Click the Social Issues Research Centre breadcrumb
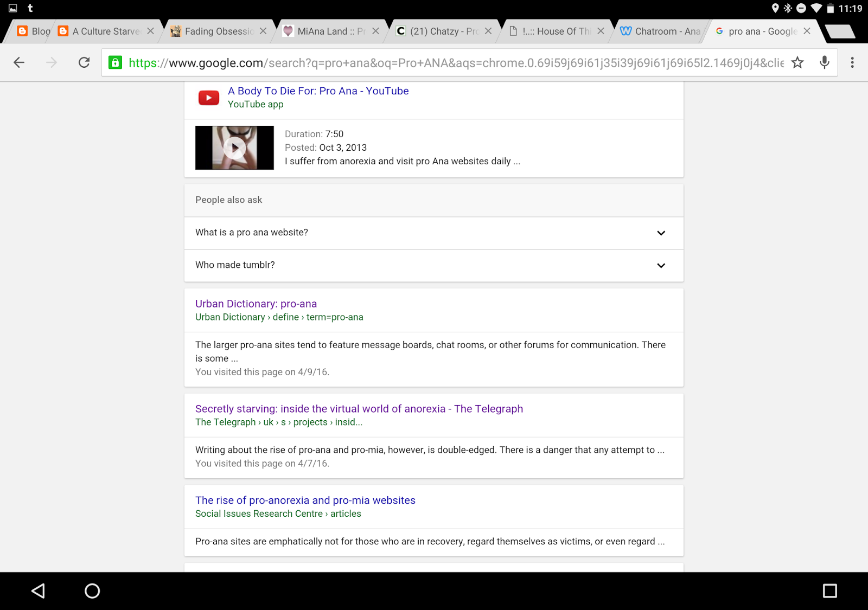The width and height of the screenshot is (868, 610). pyautogui.click(x=278, y=514)
